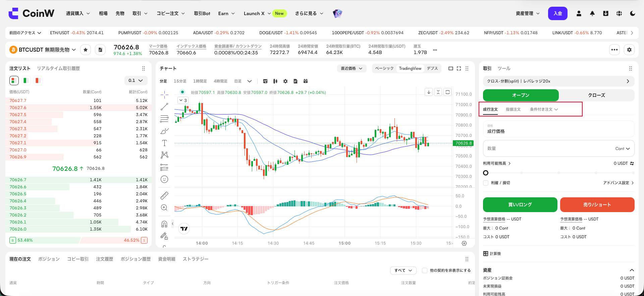
Task: Click the 成行価格 price field
Action: (559, 129)
